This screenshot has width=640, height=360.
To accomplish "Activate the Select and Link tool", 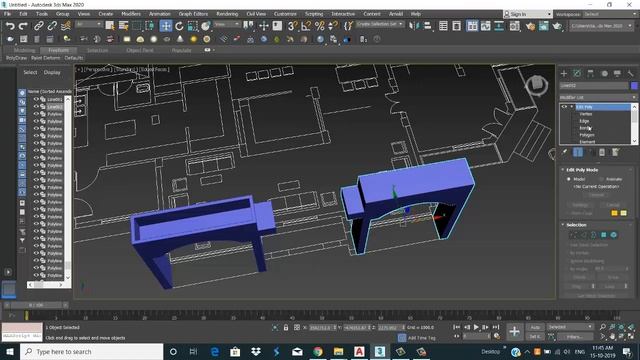I will click(x=38, y=26).
